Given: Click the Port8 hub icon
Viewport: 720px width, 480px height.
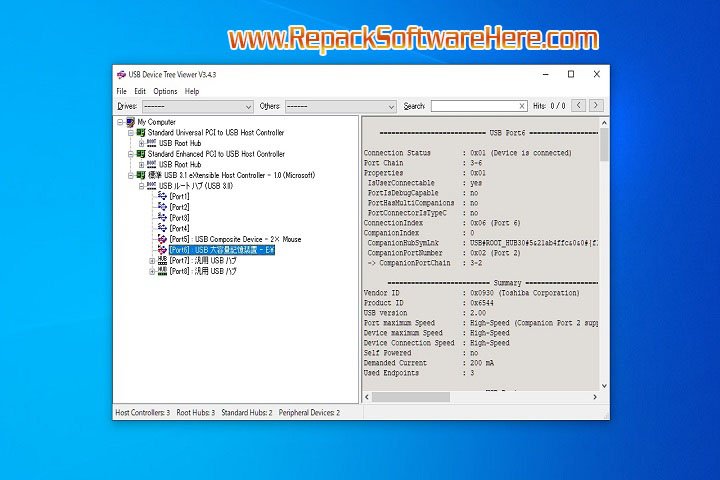Looking at the screenshot, I should pos(162,271).
